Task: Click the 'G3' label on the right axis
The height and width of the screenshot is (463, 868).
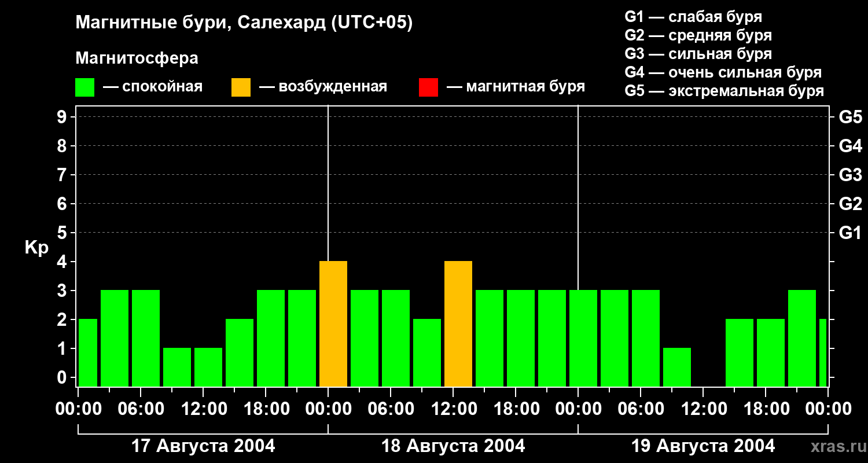Action: click(850, 175)
